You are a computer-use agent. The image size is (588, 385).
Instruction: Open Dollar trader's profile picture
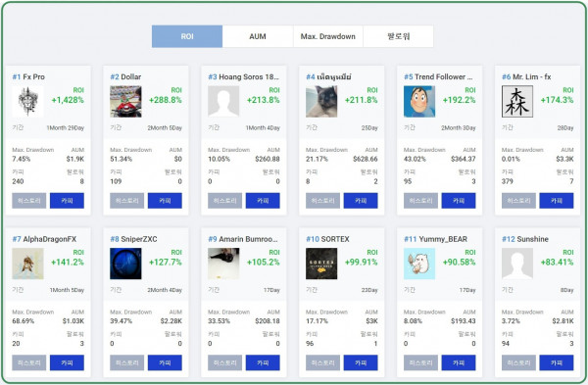125,102
